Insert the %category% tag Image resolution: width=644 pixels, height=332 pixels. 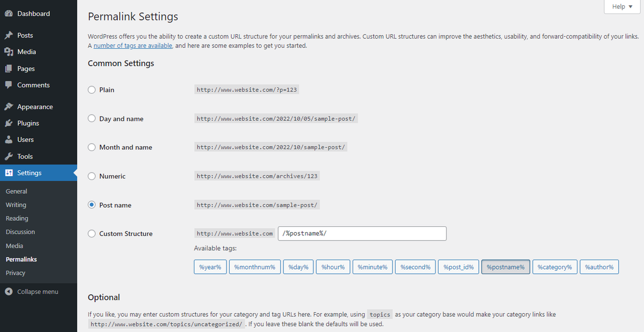point(555,267)
